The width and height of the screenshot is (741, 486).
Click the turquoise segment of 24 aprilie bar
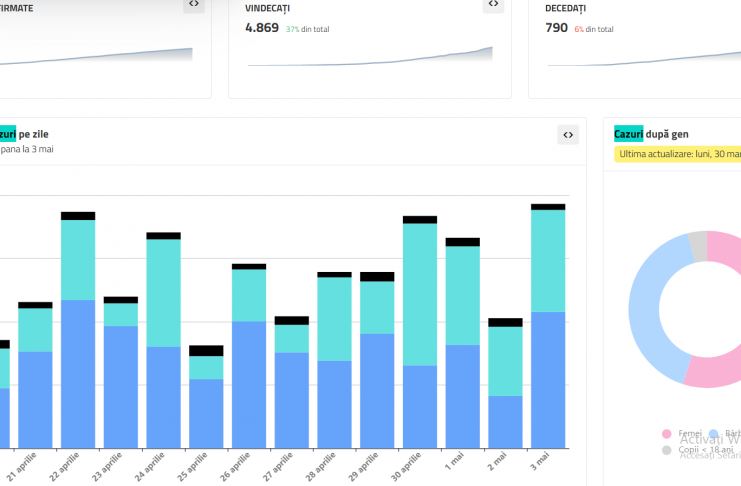163,293
